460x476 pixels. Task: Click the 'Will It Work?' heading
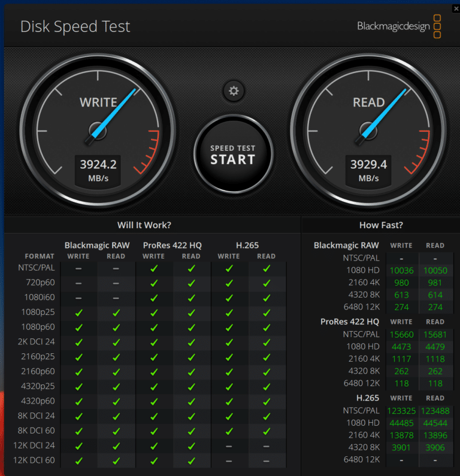[x=144, y=225]
